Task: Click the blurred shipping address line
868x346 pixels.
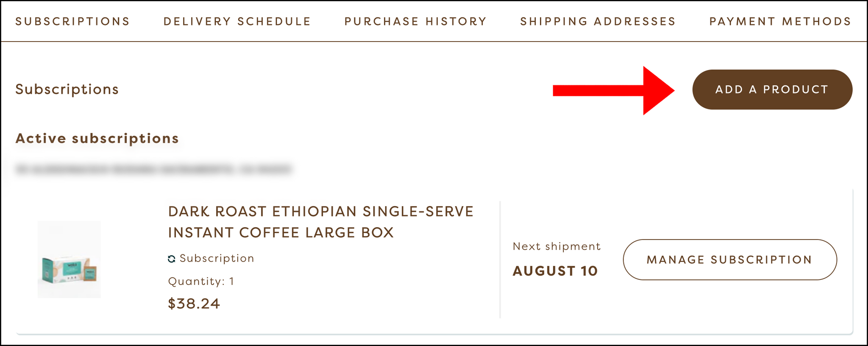Action: [x=153, y=170]
